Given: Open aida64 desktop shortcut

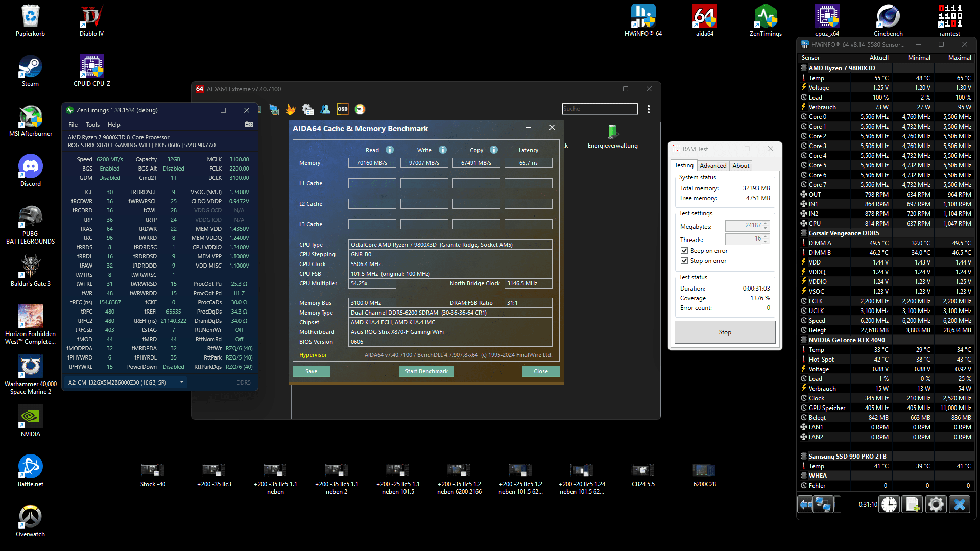Looking at the screenshot, I should 704,20.
